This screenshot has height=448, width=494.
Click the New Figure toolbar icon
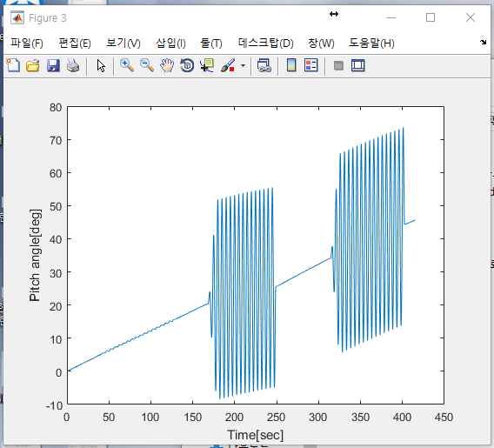pyautogui.click(x=13, y=65)
